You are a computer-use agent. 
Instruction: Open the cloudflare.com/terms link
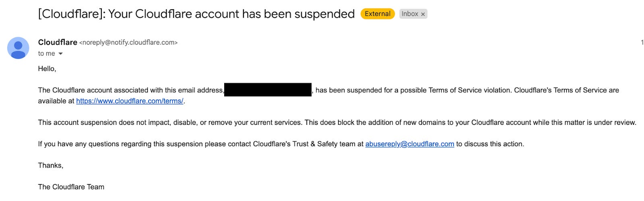click(130, 101)
